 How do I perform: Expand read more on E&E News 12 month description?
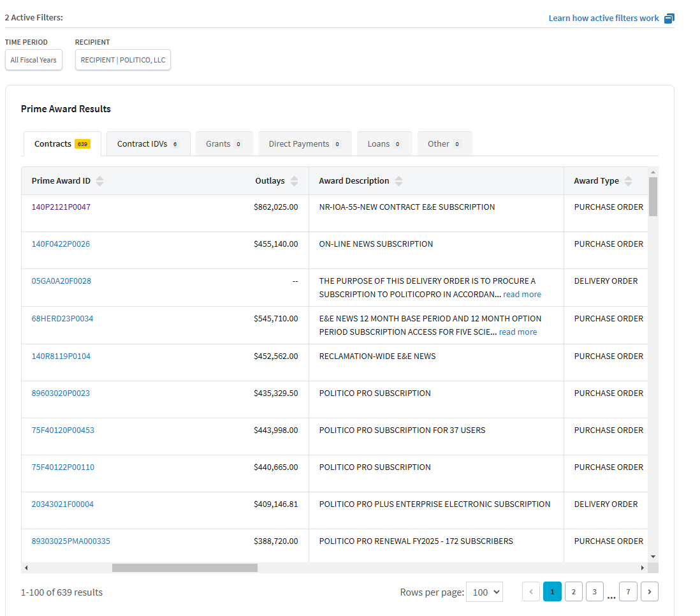pos(518,332)
